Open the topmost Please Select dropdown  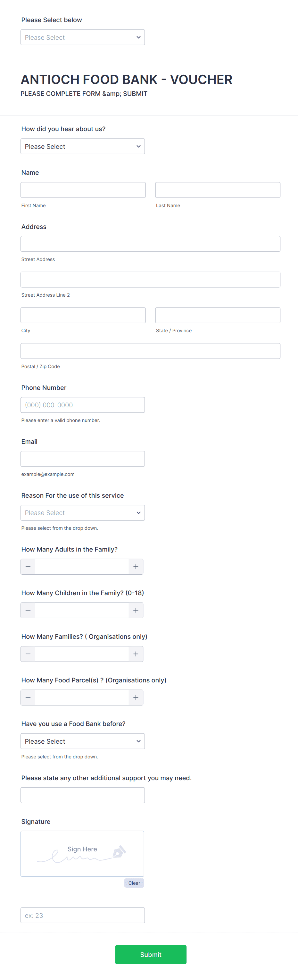tap(82, 37)
